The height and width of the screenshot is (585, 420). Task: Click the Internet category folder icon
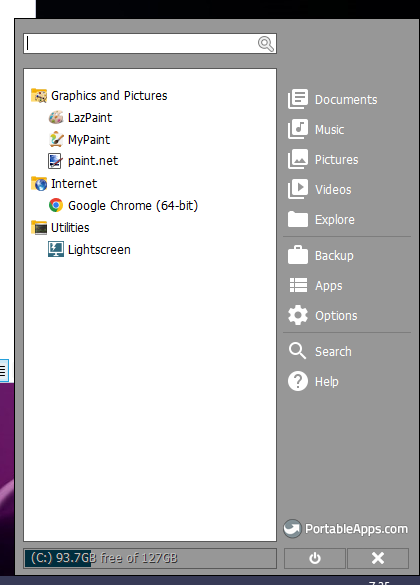pyautogui.click(x=39, y=184)
